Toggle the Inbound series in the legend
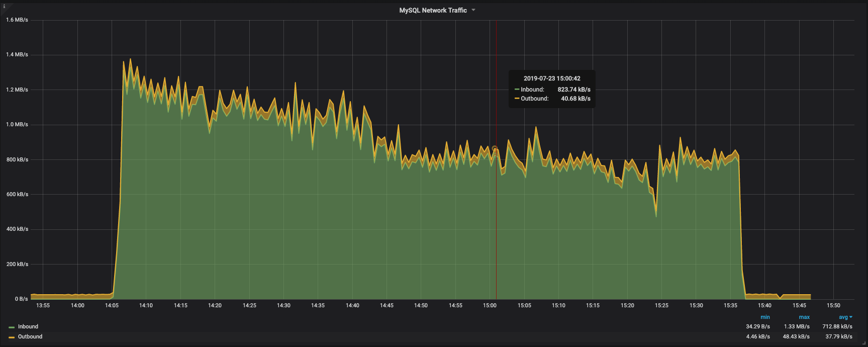Image resolution: width=868 pixels, height=347 pixels. [28, 327]
